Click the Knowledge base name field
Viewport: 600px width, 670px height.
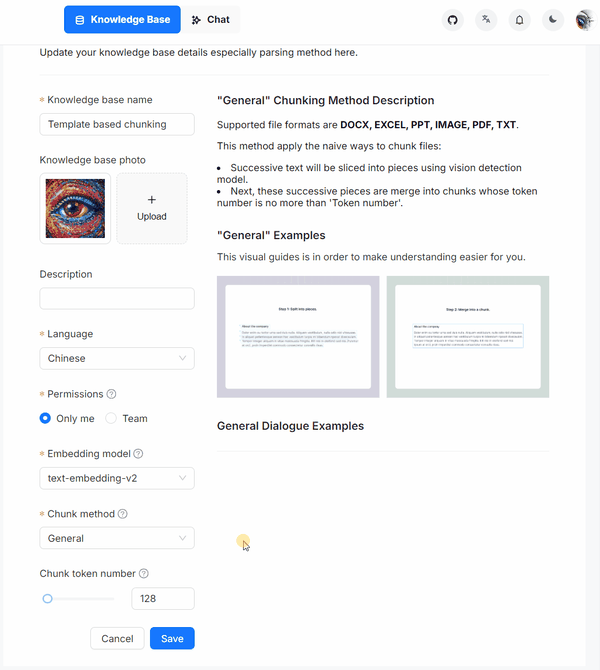point(117,124)
